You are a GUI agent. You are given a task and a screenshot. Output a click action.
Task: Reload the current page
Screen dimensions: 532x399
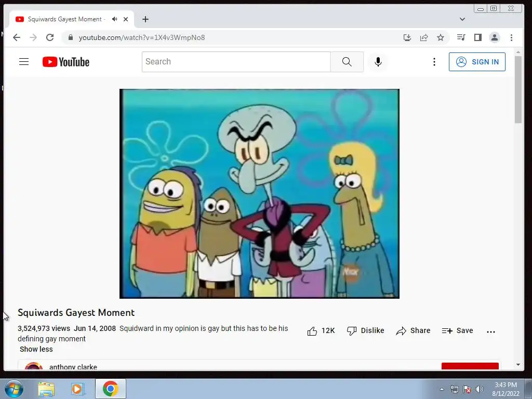coord(50,37)
